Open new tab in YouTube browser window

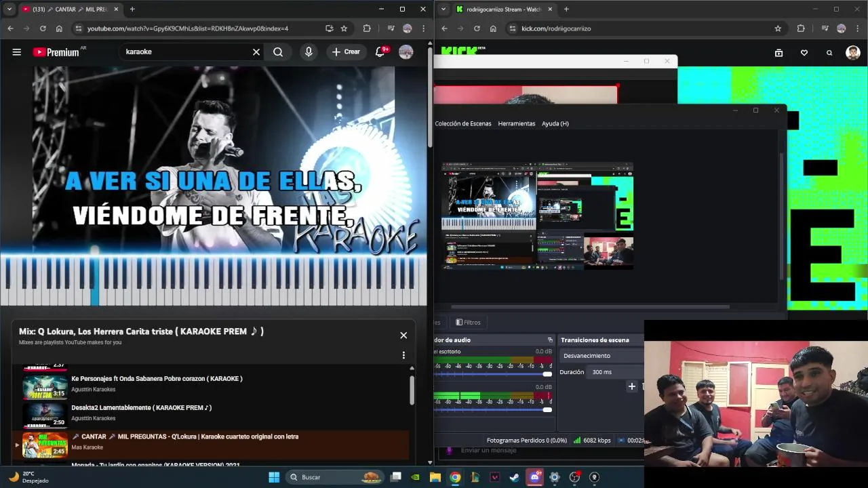tap(132, 9)
